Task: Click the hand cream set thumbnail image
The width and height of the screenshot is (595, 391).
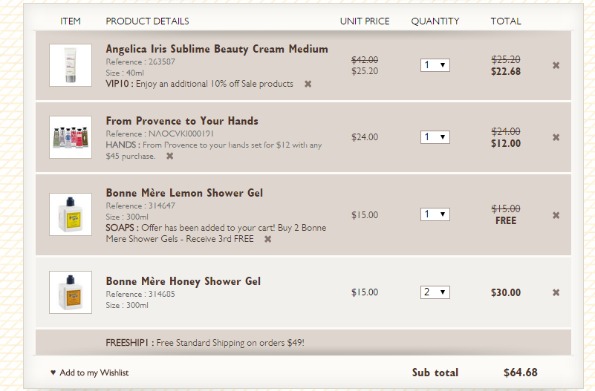Action: 70,137
